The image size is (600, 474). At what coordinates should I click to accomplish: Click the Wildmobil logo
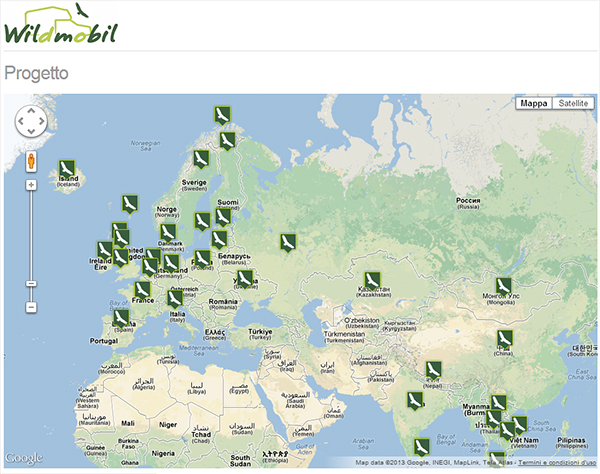(60, 25)
